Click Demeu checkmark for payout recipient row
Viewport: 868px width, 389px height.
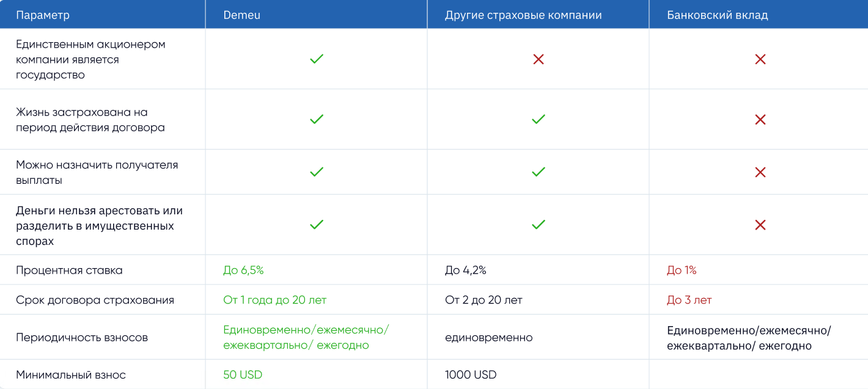tap(316, 172)
